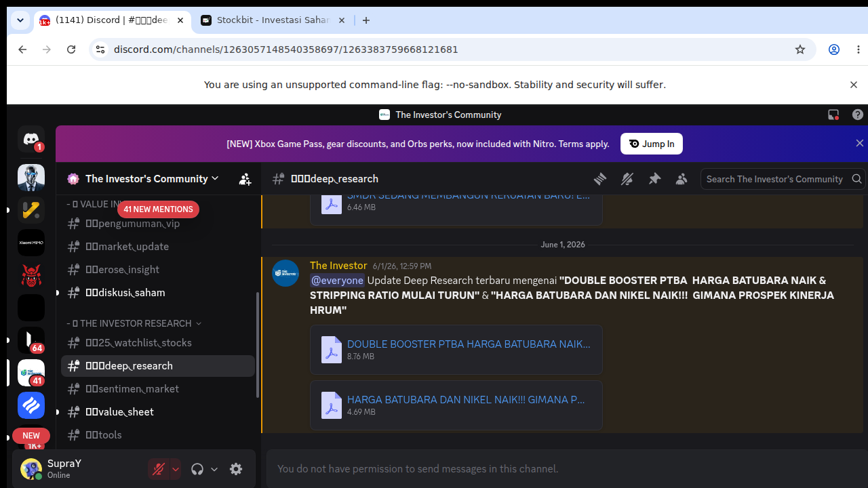Screen dimensions: 868x488
Task: Open the yellow checkmark server icon
Action: click(31, 210)
